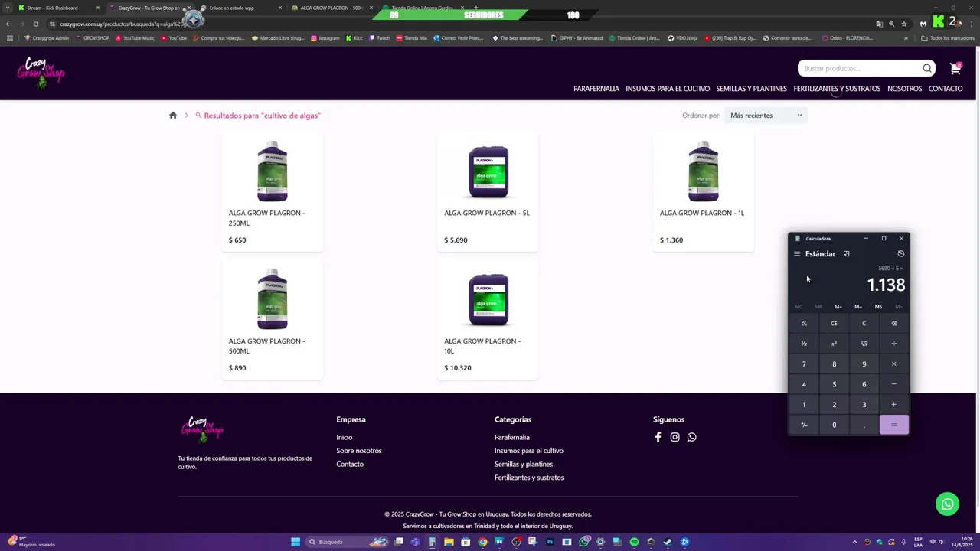Click footer link Sobre nosotros
The height and width of the screenshot is (551, 980).
tap(359, 451)
